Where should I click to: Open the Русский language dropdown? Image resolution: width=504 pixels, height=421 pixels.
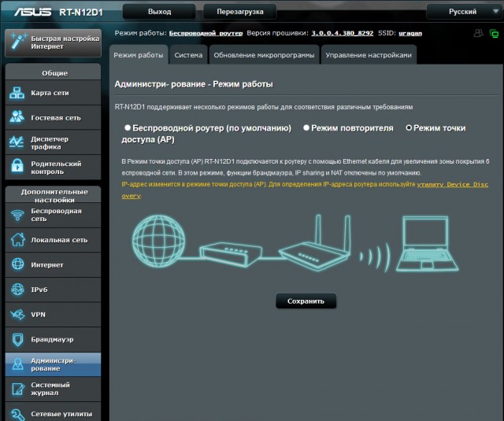pyautogui.click(x=464, y=12)
